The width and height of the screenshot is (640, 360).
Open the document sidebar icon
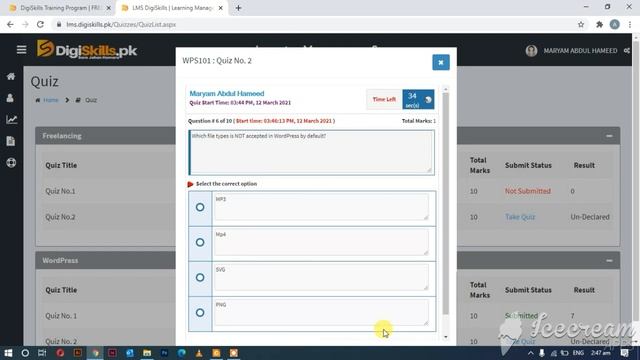tap(11, 141)
